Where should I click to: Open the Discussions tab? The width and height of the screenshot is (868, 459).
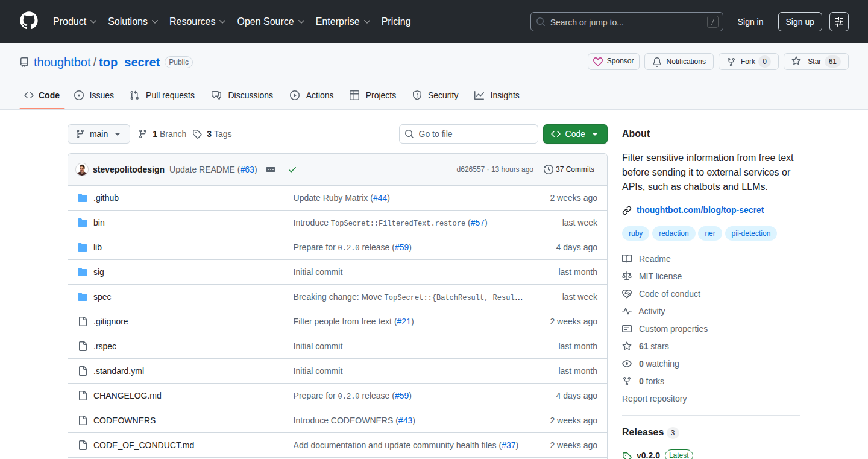tap(242, 95)
